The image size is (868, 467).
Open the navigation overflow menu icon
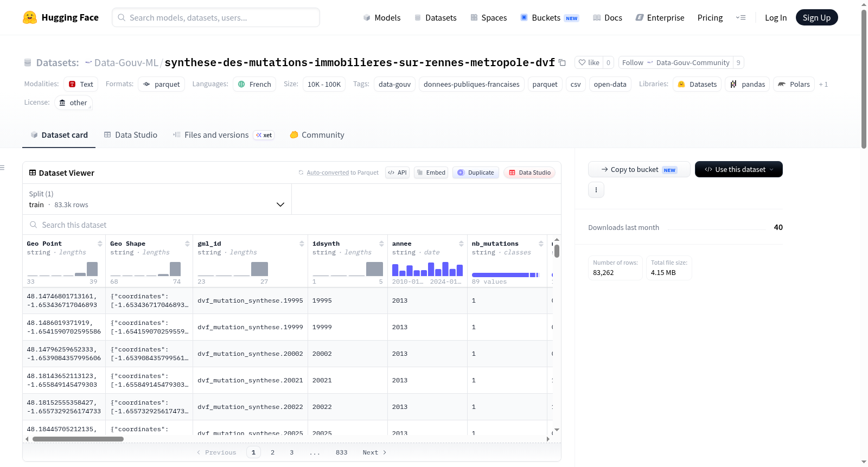(741, 17)
